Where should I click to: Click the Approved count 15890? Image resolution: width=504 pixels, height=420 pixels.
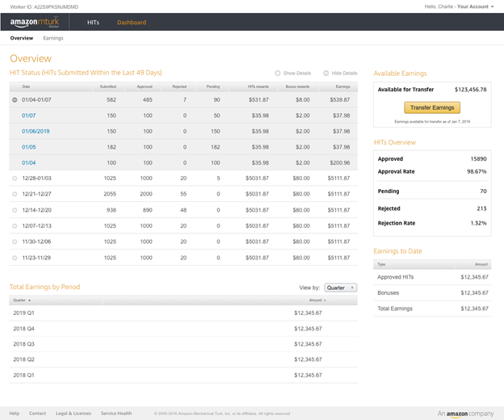[478, 159]
